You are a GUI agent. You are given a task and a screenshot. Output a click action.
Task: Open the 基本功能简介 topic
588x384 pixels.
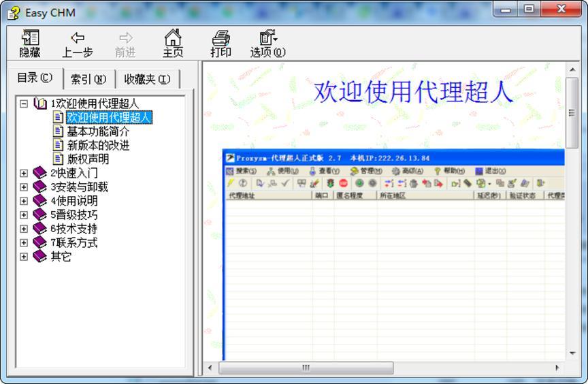(x=98, y=131)
